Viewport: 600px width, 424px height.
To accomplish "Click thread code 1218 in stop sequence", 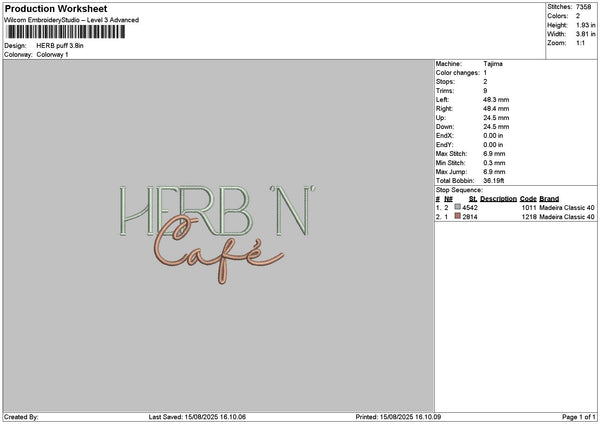I will point(529,217).
